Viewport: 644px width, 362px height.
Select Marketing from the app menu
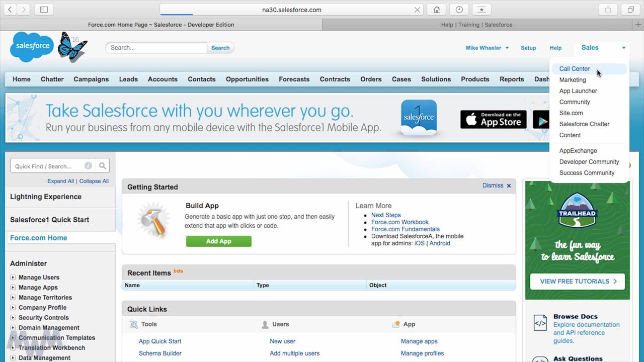click(x=573, y=80)
